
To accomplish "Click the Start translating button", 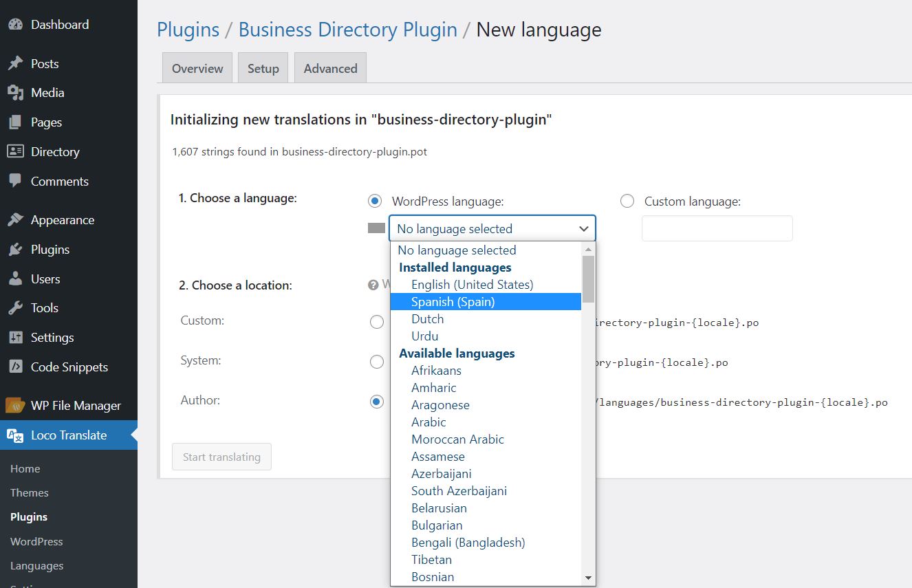I will [x=221, y=457].
